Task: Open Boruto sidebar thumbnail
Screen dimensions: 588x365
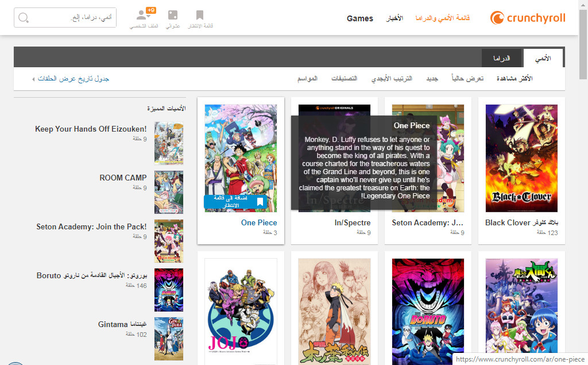Action: [169, 290]
